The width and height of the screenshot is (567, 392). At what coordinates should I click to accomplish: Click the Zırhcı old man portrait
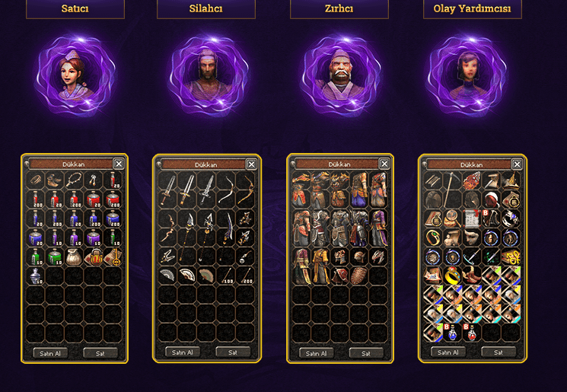click(340, 75)
